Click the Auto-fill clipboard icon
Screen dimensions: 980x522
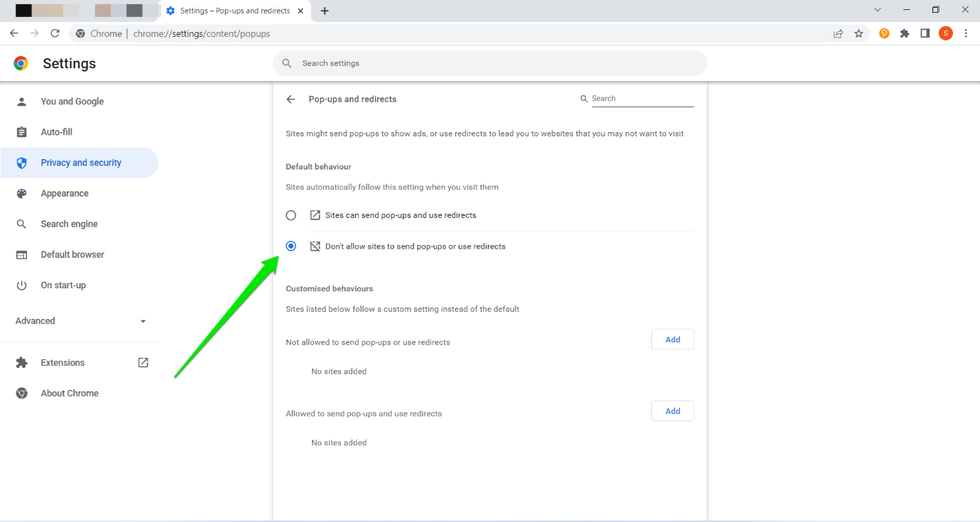tap(21, 132)
